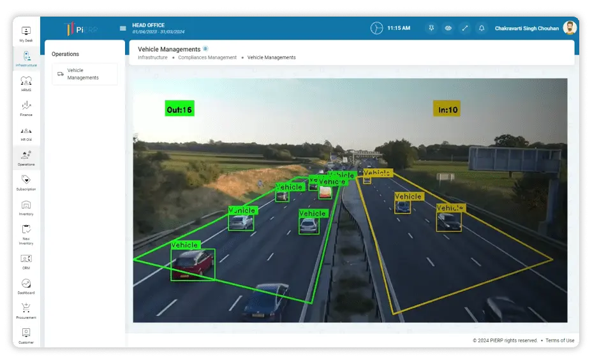Image resolution: width=592 pixels, height=364 pixels.
Task: Open the Procurement module
Action: 26,310
